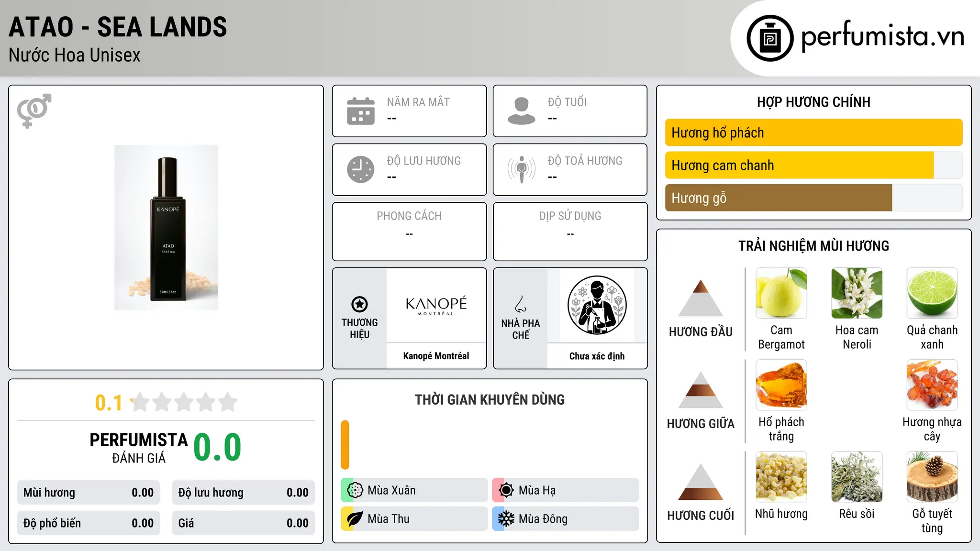Open the Chưa xác định perfumer link

597,356
